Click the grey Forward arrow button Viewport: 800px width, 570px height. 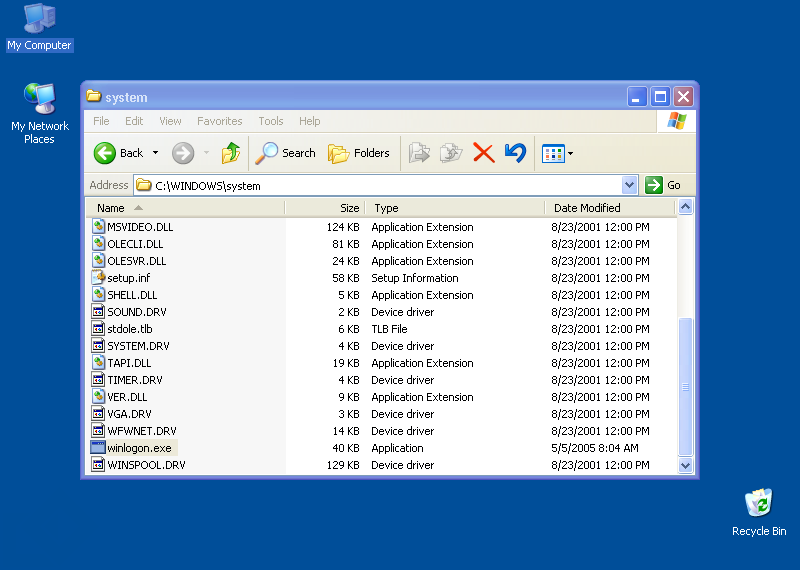183,153
